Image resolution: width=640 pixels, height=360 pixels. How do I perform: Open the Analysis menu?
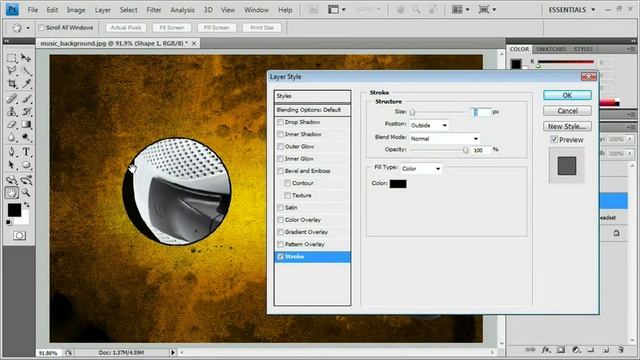click(182, 10)
